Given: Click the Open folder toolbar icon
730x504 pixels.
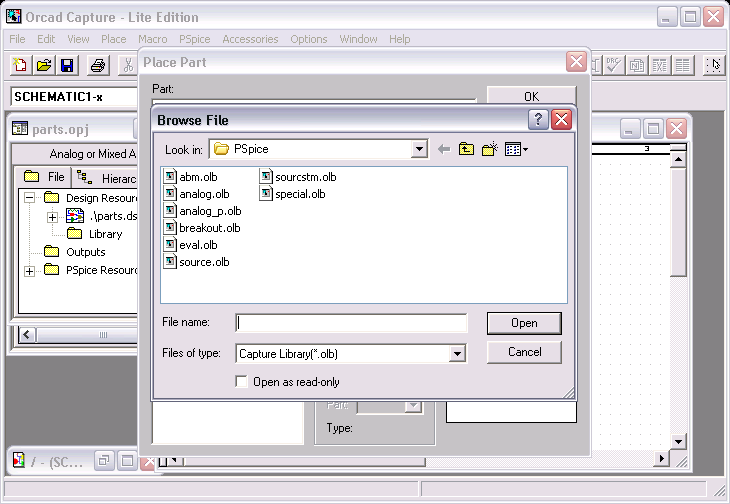Looking at the screenshot, I should [x=44, y=65].
